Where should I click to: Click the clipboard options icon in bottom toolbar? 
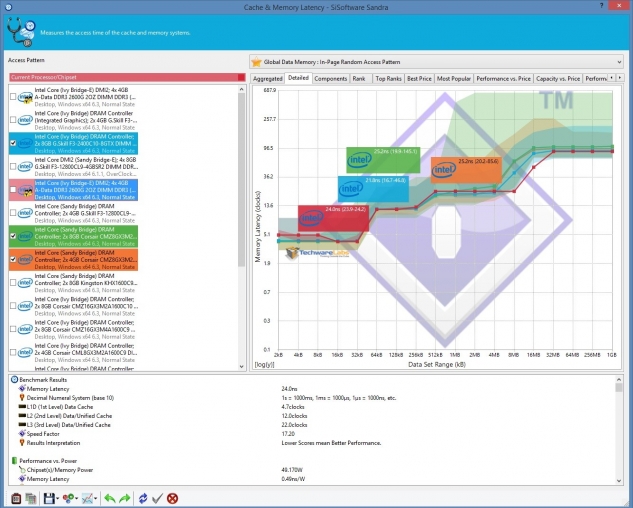(16, 498)
